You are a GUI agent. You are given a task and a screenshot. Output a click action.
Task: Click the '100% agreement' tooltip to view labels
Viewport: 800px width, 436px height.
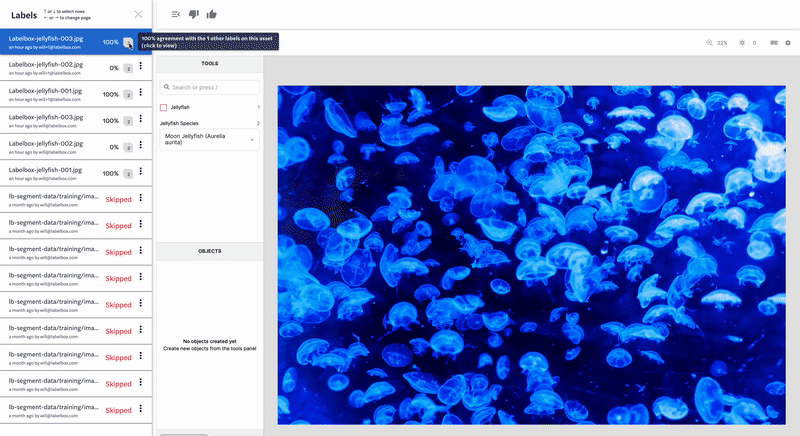(x=208, y=42)
